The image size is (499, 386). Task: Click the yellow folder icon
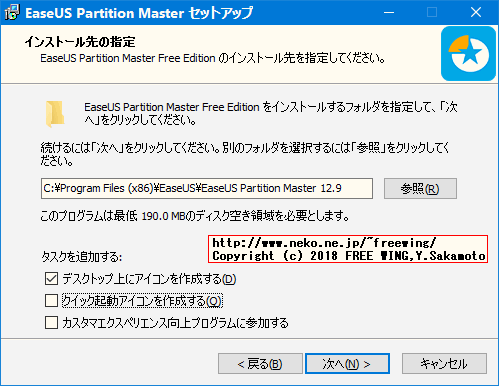55,114
